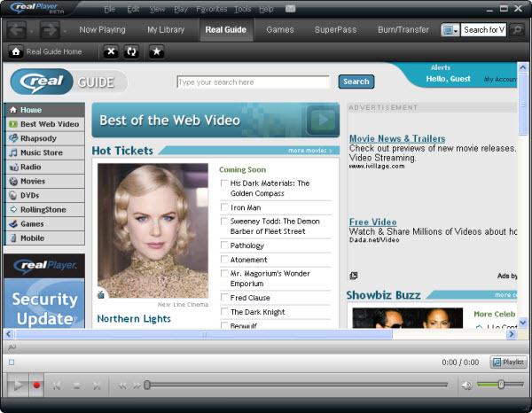
Task: Open the Playlist button
Action: coord(509,362)
